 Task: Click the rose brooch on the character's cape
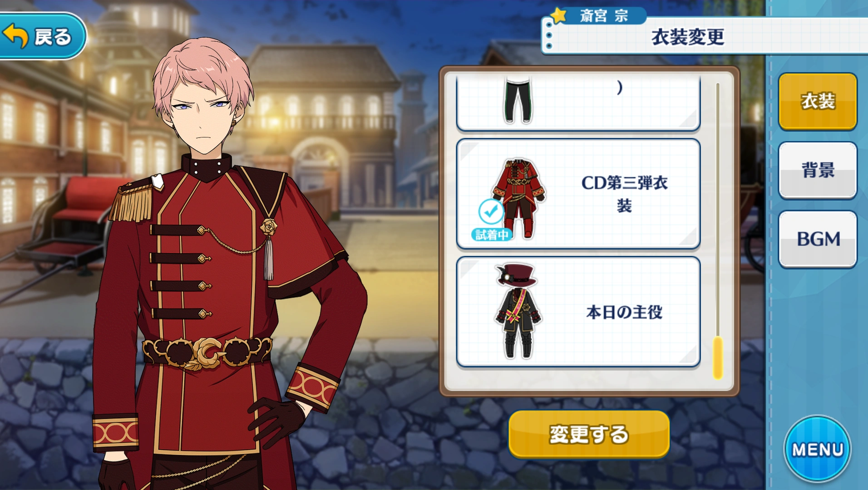(x=269, y=226)
